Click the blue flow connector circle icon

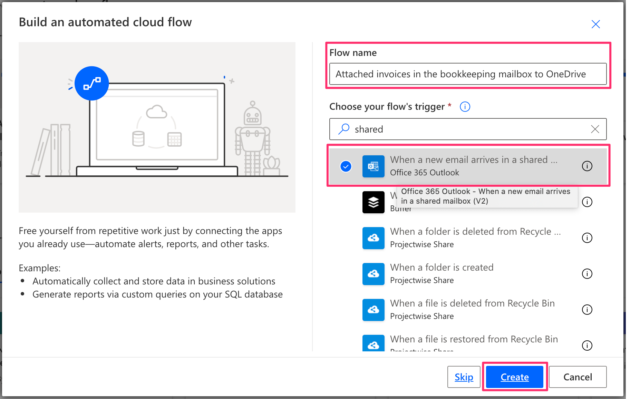point(92,83)
